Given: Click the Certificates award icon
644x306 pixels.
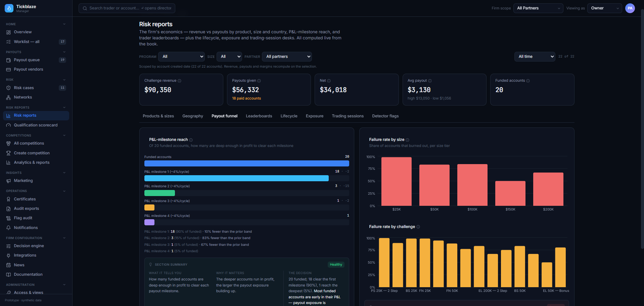Looking at the screenshot, I should click(x=8, y=199).
